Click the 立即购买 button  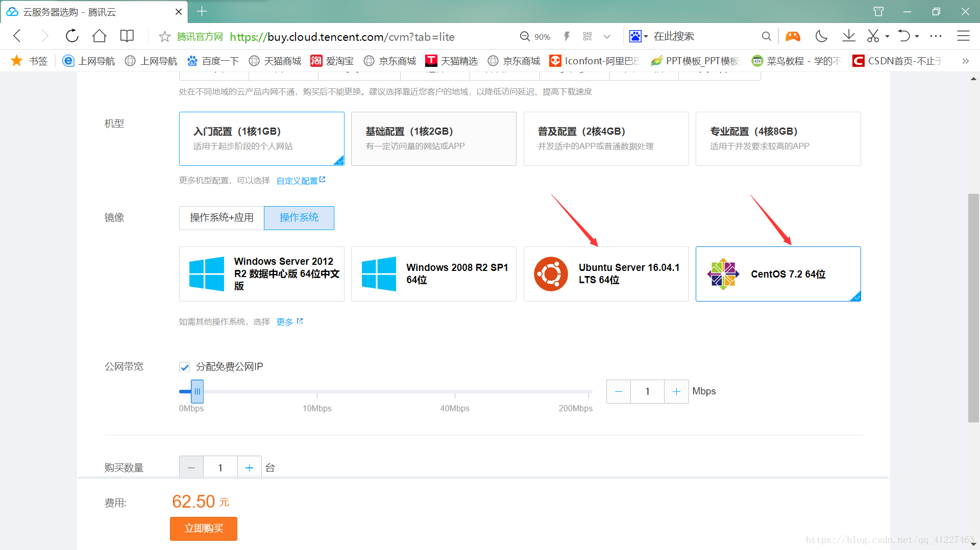[203, 529]
